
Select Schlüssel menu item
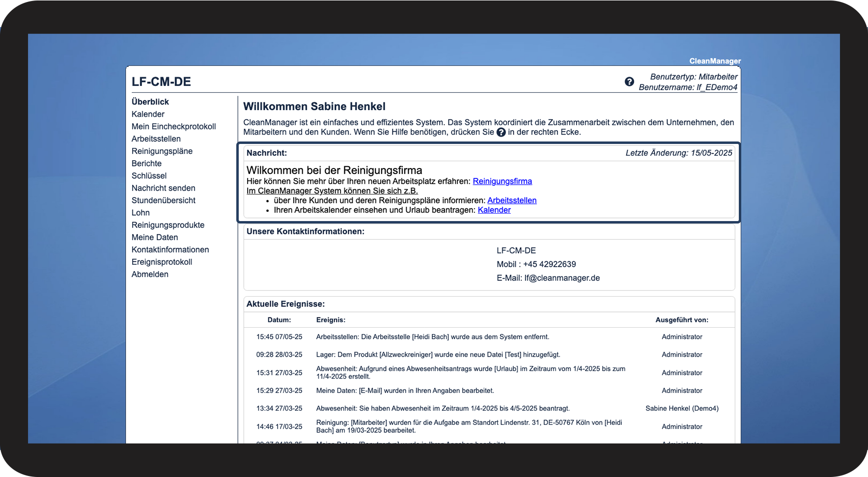click(149, 175)
